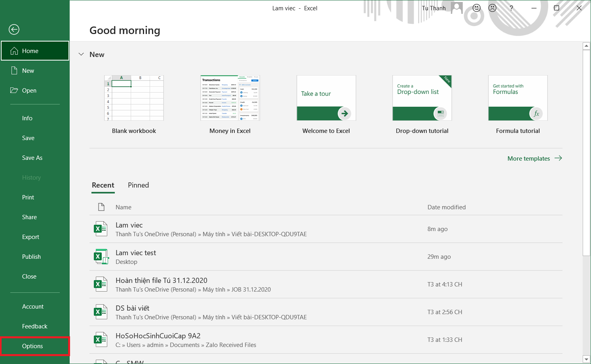Click the smiley face feedback icon
The height and width of the screenshot is (364, 591).
(x=477, y=8)
